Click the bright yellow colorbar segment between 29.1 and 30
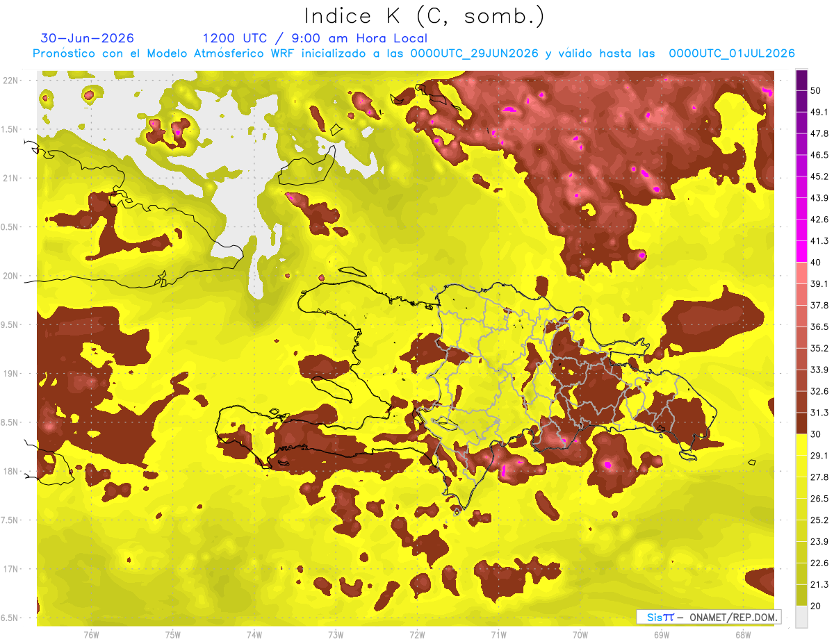This screenshot has height=644, width=834. click(801, 445)
